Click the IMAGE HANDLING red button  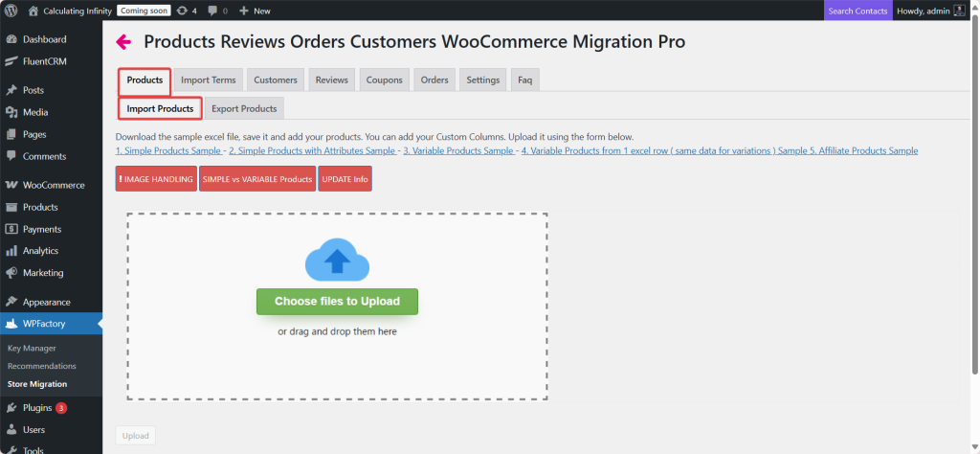click(156, 180)
